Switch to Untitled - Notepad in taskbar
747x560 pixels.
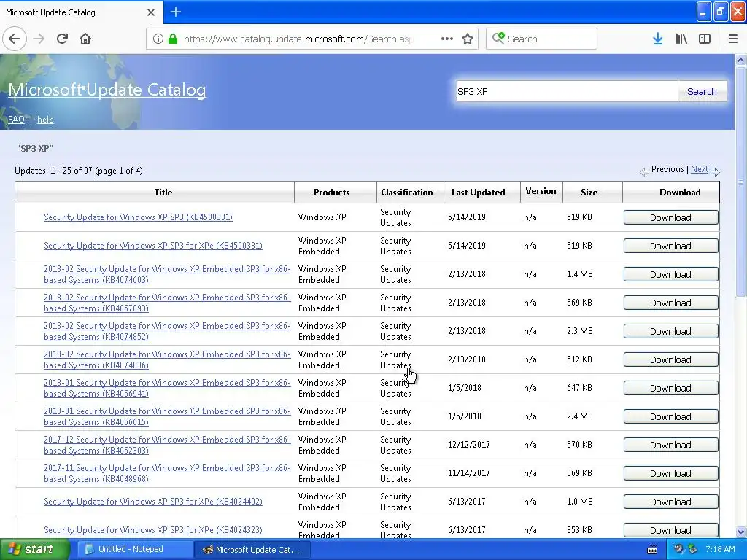(x=134, y=549)
